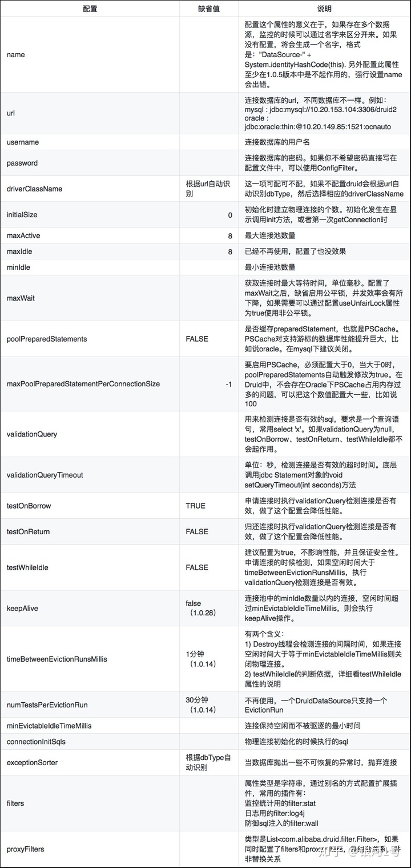
Task: Click the testWhileIdle config cell
Action: pos(90,567)
